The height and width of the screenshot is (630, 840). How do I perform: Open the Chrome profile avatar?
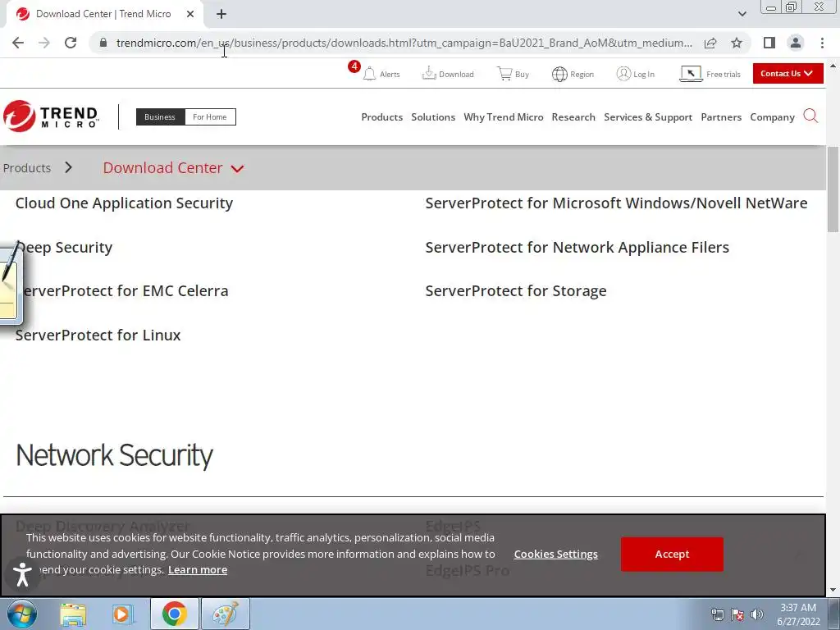[796, 43]
